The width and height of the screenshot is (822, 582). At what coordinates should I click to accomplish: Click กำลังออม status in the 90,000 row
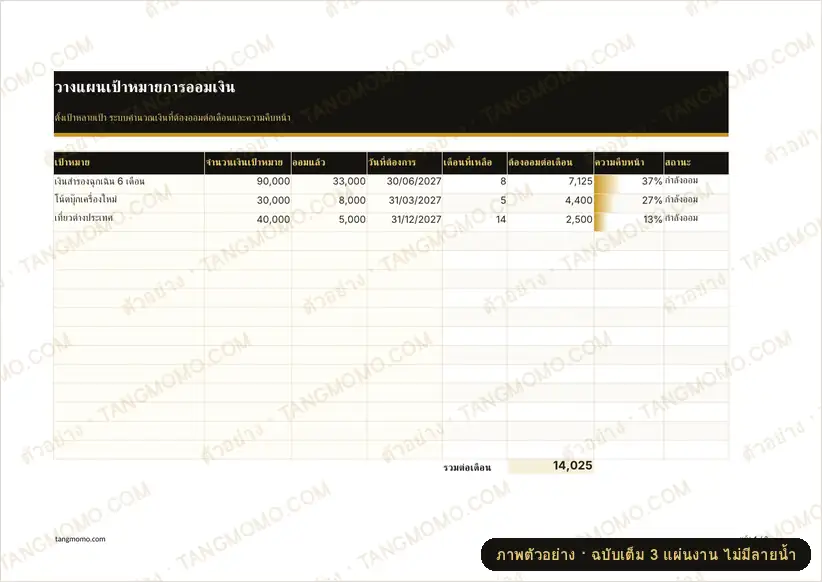tap(682, 181)
